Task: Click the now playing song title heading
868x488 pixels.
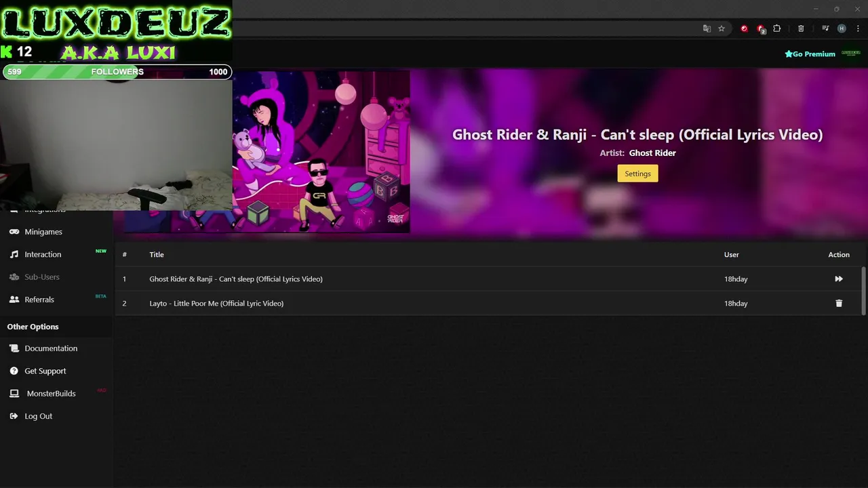Action: 637,134
